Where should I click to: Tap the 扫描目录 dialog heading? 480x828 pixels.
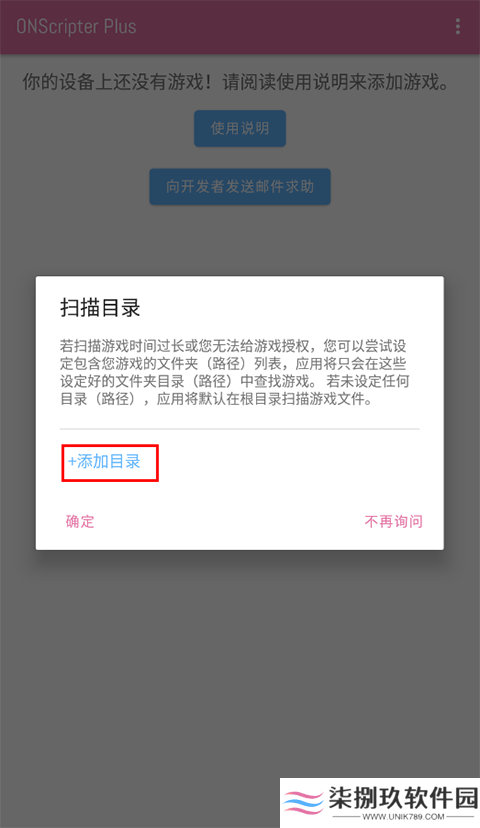point(100,308)
